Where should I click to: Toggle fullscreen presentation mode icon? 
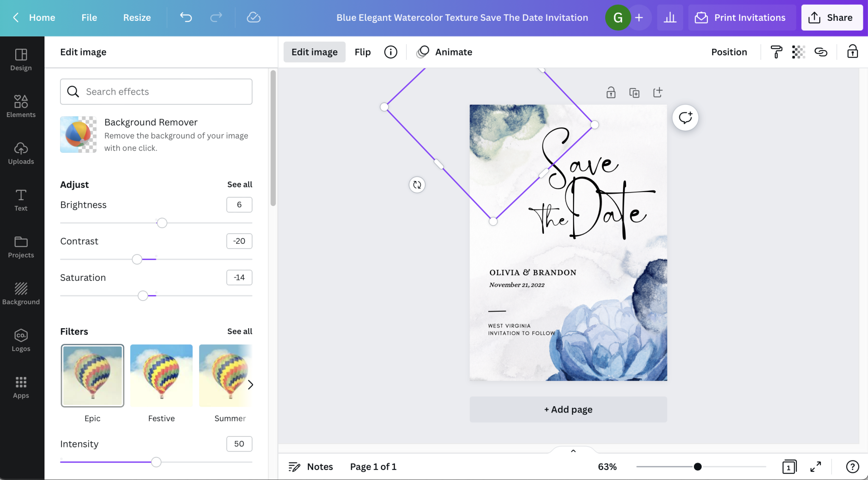coord(815,466)
